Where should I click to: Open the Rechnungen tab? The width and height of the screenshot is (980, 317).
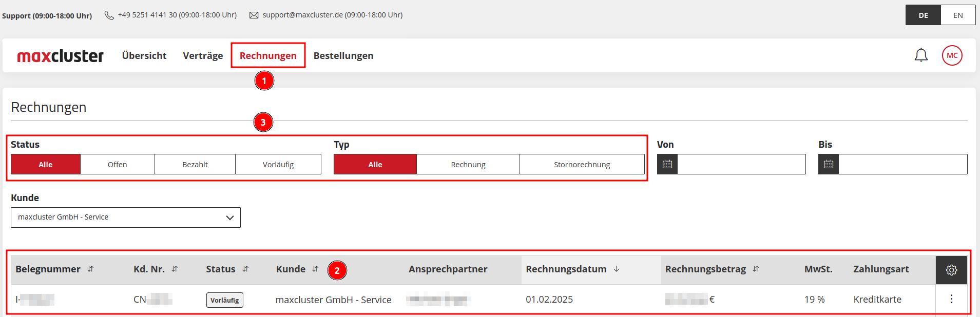coord(268,55)
